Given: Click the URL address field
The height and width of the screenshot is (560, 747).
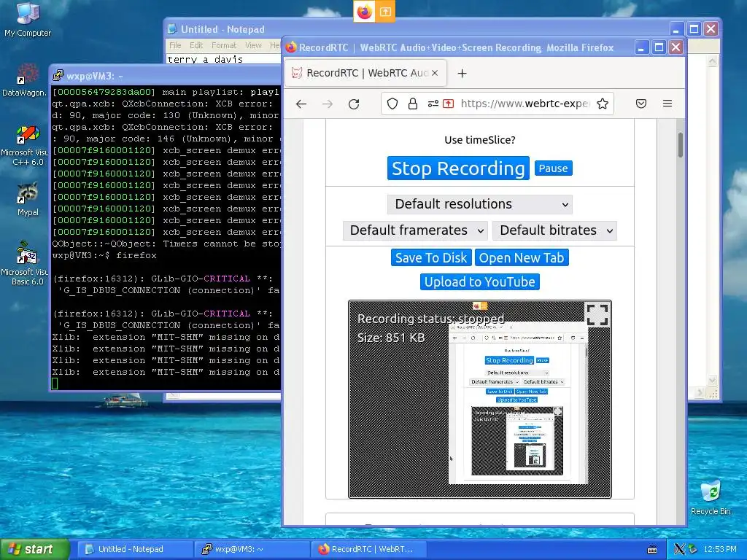Looking at the screenshot, I should pyautogui.click(x=525, y=104).
